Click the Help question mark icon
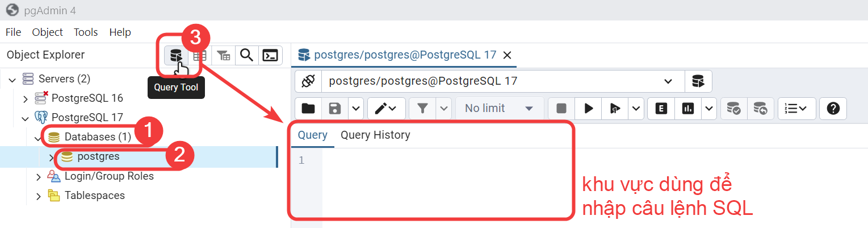This screenshot has width=868, height=228. point(833,108)
